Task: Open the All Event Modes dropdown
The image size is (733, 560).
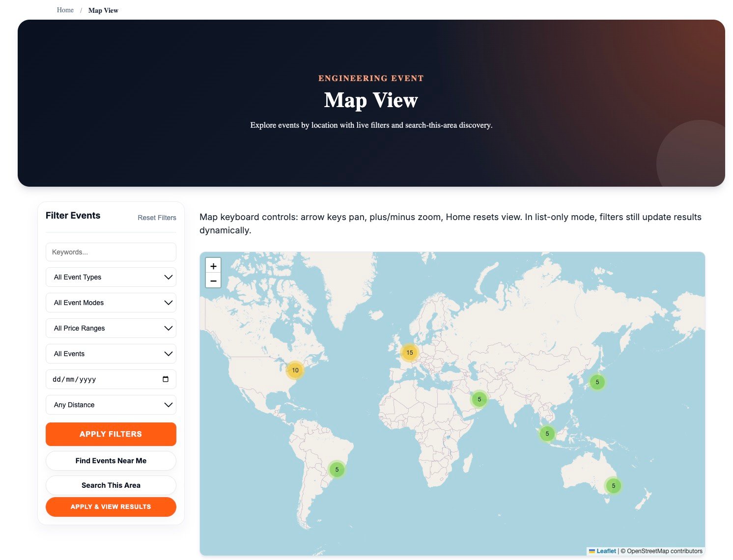Action: [x=111, y=303]
